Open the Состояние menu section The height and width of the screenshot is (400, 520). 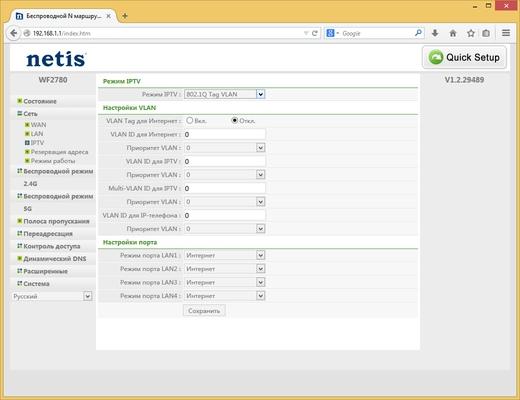pos(40,101)
